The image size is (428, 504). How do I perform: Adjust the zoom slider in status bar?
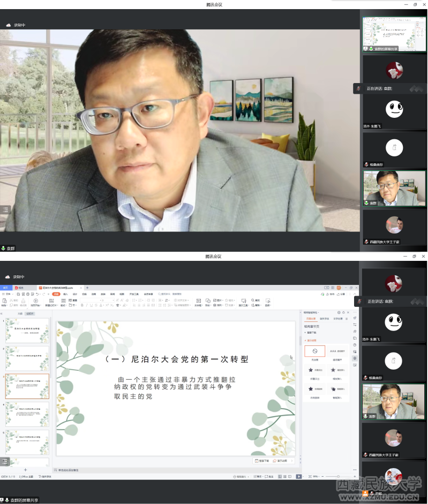pyautogui.click(x=338, y=476)
